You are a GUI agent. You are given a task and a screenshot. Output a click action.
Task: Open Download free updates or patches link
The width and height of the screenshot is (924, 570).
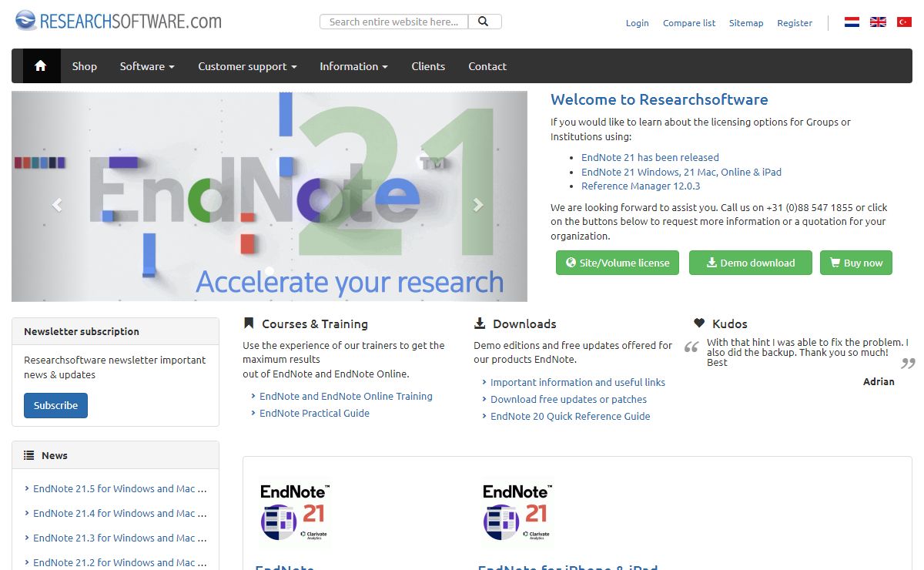[568, 399]
